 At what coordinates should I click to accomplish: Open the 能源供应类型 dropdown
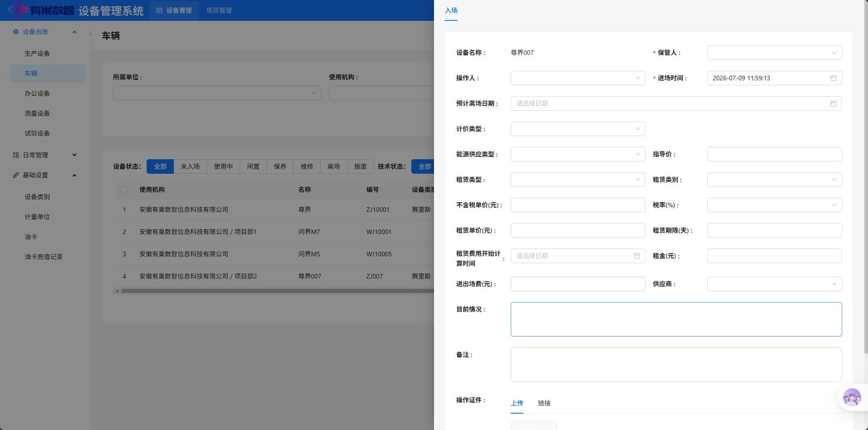(577, 154)
